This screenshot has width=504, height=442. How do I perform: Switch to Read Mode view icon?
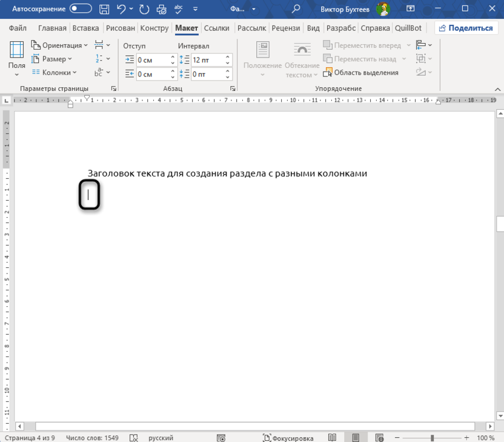[x=332, y=438]
